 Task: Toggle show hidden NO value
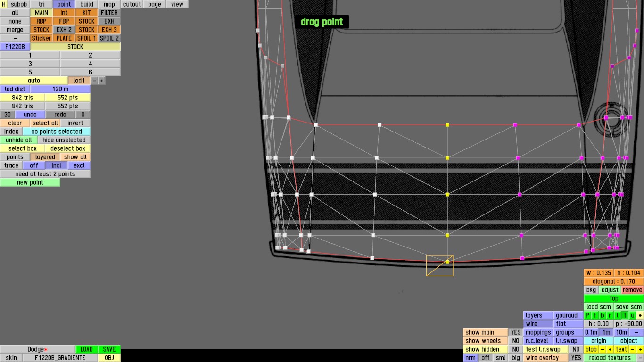[x=516, y=349]
